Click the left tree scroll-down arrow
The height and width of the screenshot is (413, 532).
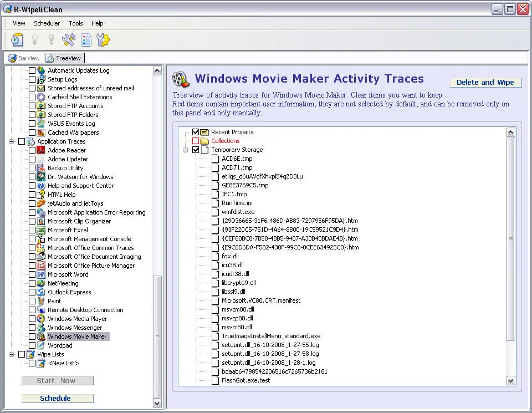pyautogui.click(x=157, y=403)
